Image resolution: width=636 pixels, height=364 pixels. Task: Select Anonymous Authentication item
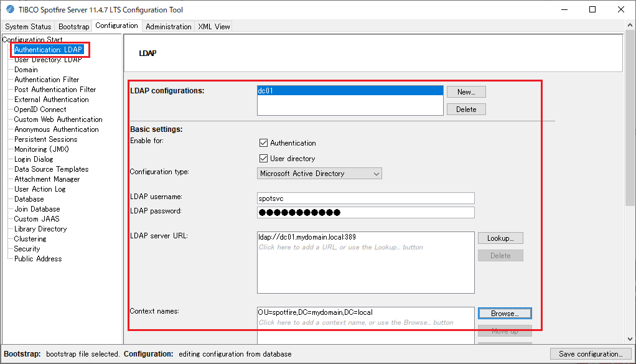[57, 129]
